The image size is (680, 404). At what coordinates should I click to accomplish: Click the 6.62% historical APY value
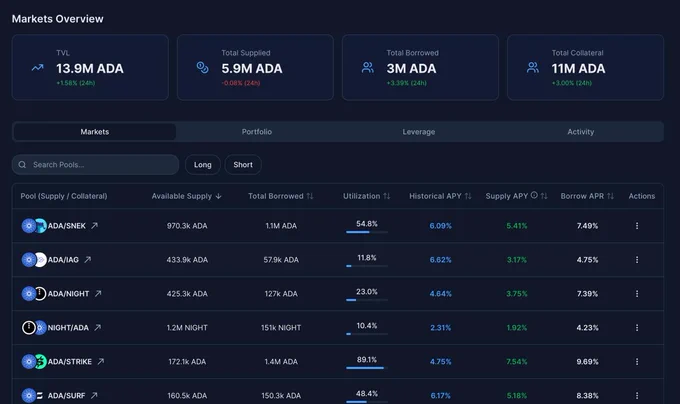tap(440, 260)
